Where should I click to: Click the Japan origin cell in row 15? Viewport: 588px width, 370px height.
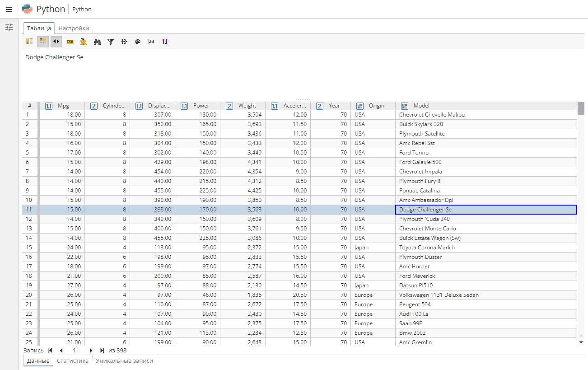point(373,248)
